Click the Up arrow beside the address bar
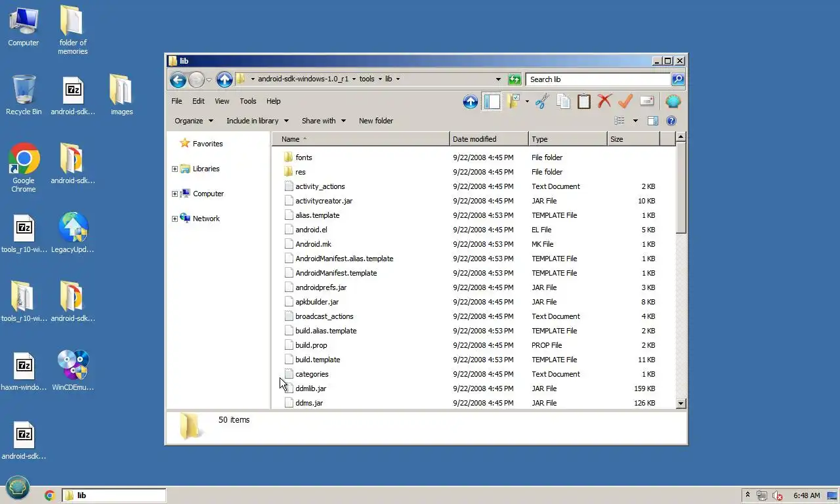The width and height of the screenshot is (840, 504). pos(224,79)
